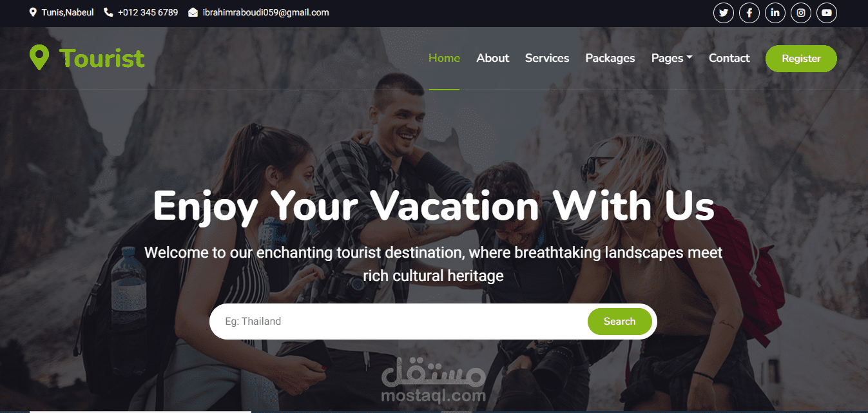
Task: Click the envelope email icon
Action: 193,12
